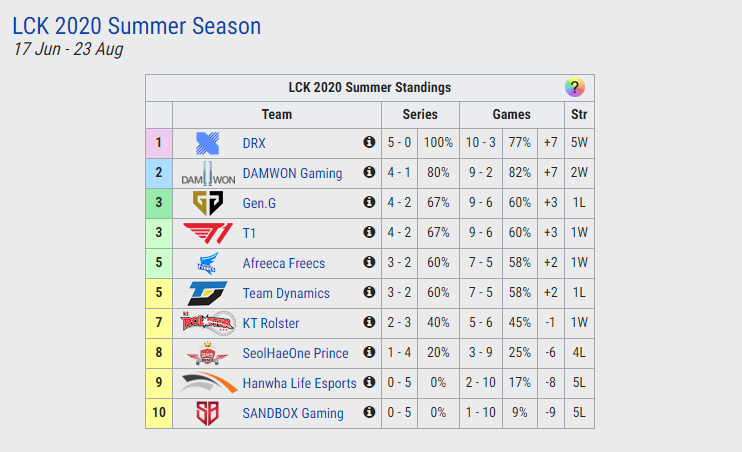Viewport: 742px width, 452px height.
Task: Click the DAMWON Gaming logo
Action: (x=208, y=173)
